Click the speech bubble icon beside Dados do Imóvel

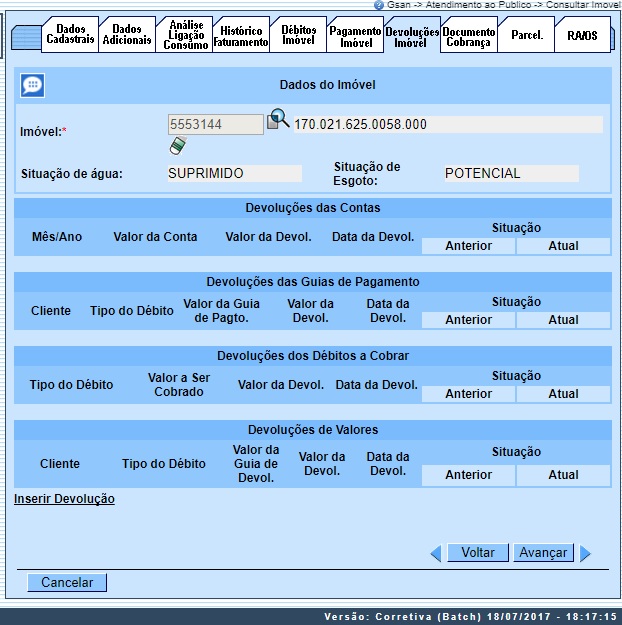[33, 86]
